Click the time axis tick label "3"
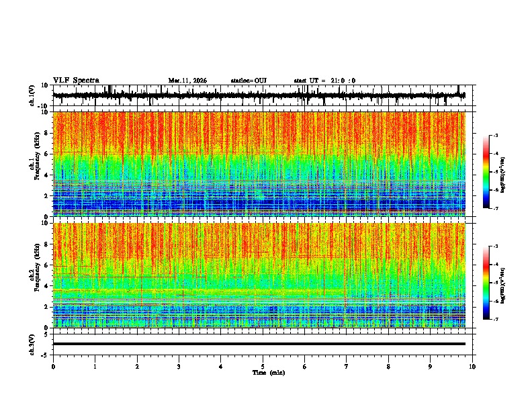This screenshot has height=411, width=532. coord(179,367)
